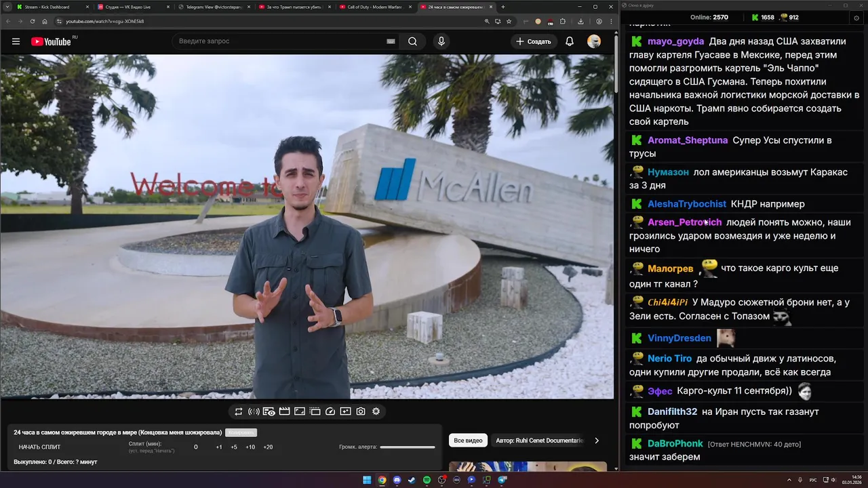Screen dimensions: 868x488
Task: Click Danifilth32 username in chat
Action: pos(672,411)
